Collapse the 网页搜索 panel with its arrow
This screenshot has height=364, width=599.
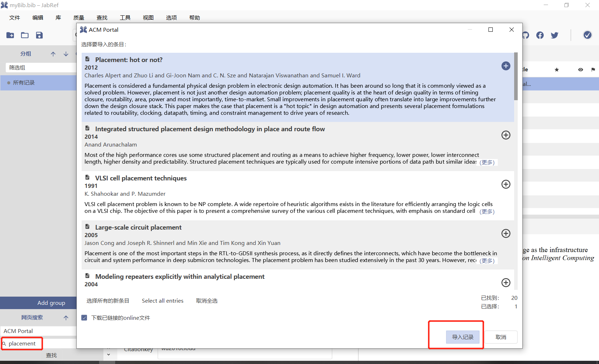click(x=66, y=318)
